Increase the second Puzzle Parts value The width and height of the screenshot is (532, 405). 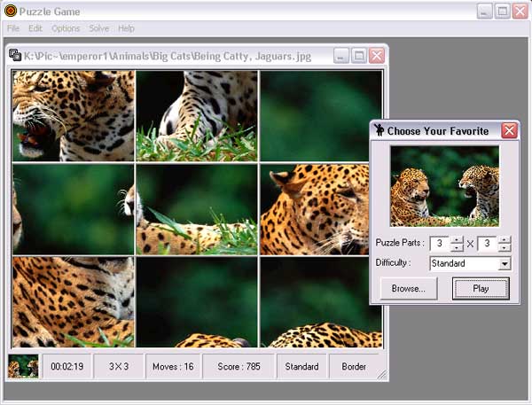coord(505,239)
